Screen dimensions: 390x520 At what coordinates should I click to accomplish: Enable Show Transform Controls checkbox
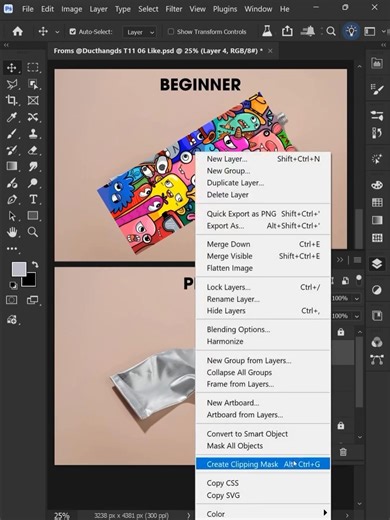click(x=171, y=32)
